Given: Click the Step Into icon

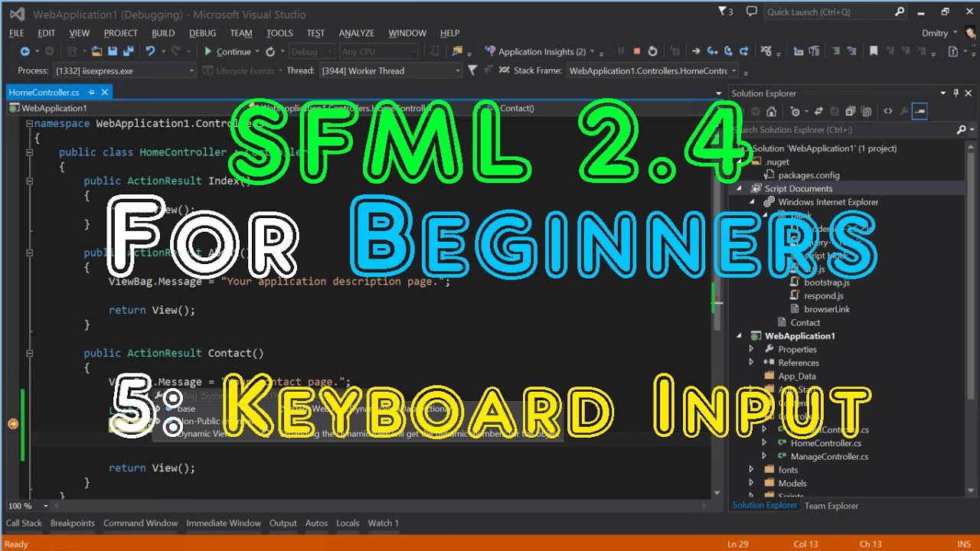Looking at the screenshot, I should 712,51.
